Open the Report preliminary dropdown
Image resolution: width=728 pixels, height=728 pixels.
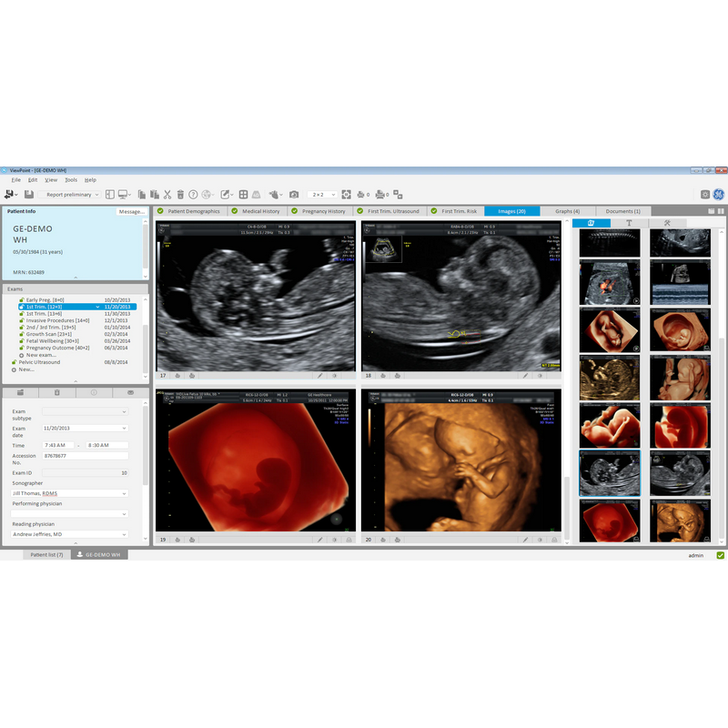[x=73, y=195]
